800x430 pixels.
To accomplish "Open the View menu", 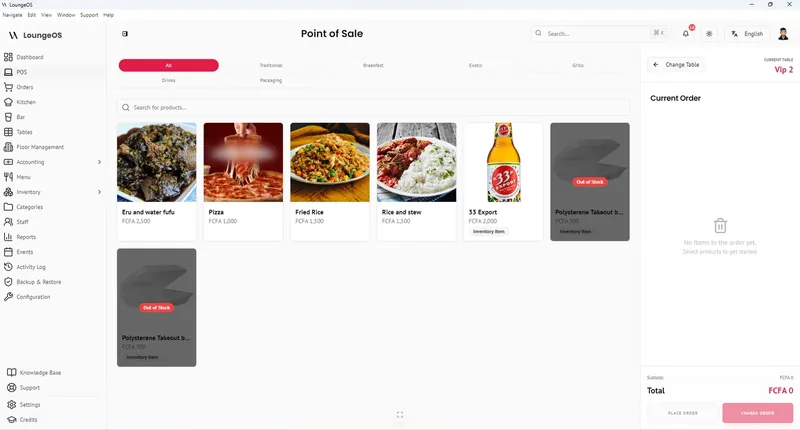I will (x=46, y=15).
